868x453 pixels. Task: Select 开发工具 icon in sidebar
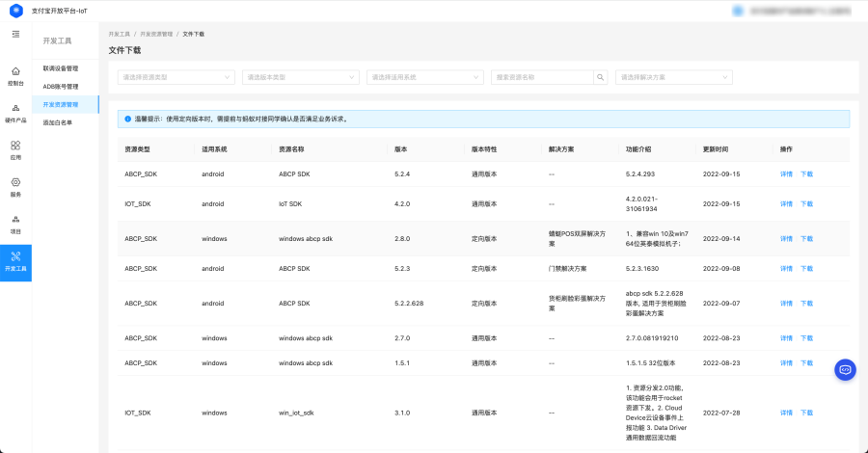click(15, 256)
